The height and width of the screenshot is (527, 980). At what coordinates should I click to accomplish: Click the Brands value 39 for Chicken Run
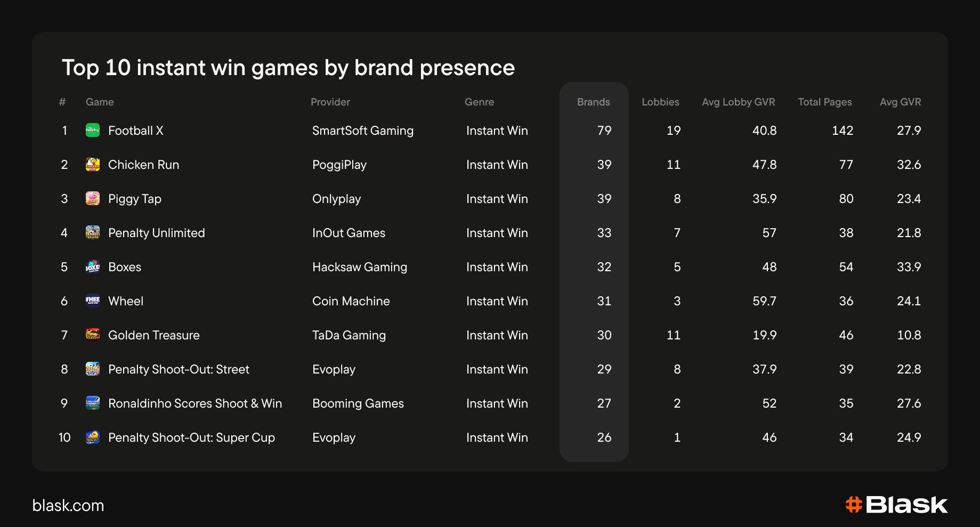(x=604, y=165)
